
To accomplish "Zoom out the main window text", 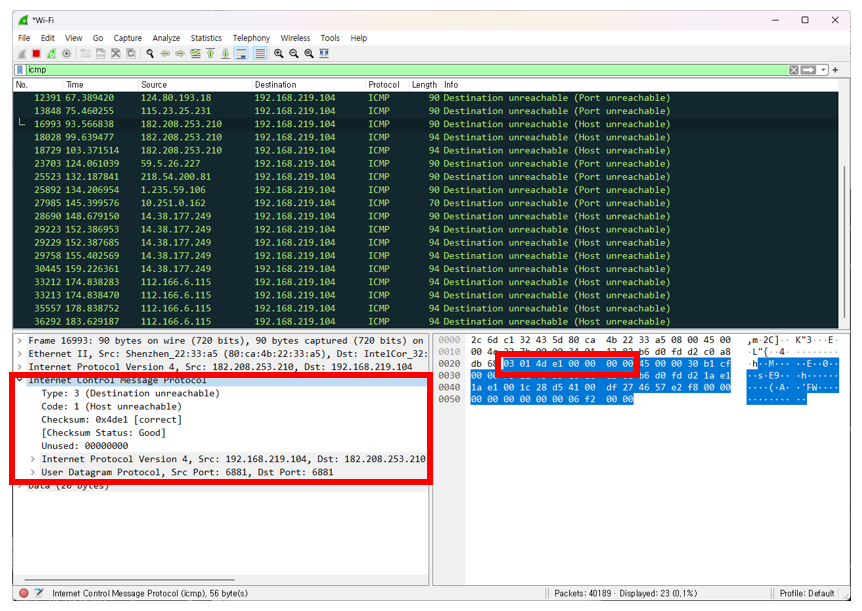I will pyautogui.click(x=294, y=53).
